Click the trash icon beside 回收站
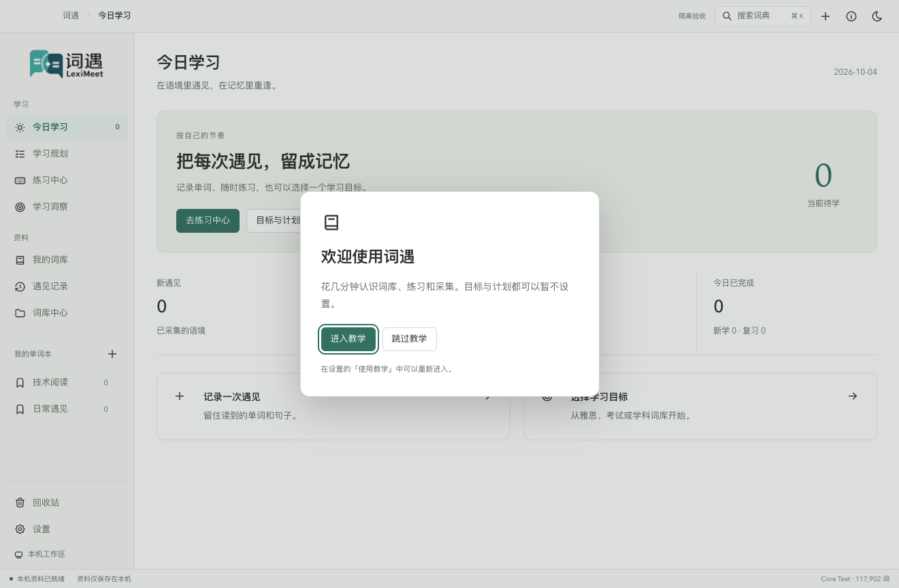The width and height of the screenshot is (899, 588). 20,502
